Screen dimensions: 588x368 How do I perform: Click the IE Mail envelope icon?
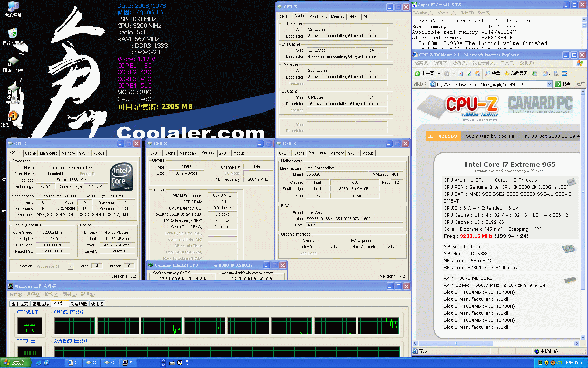(x=545, y=74)
